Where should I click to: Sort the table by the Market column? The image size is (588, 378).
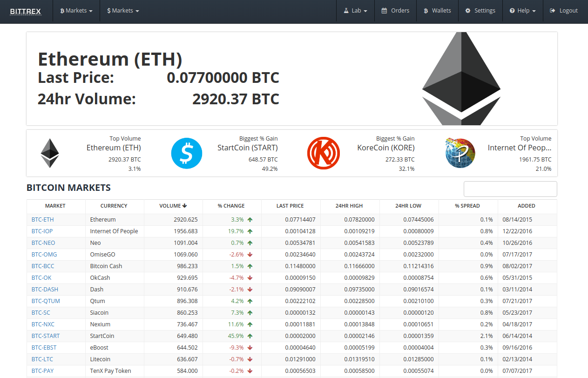point(55,206)
